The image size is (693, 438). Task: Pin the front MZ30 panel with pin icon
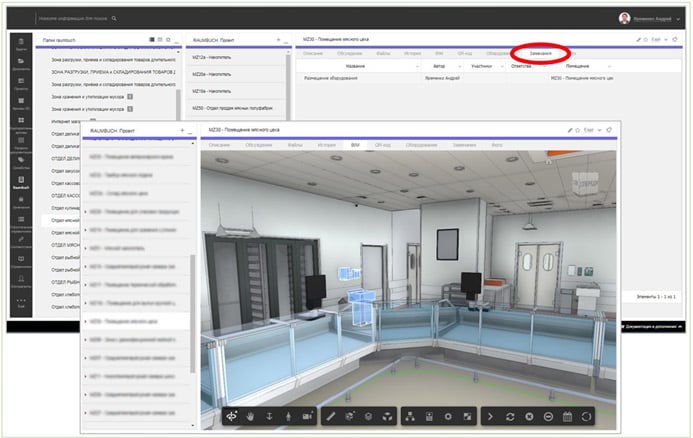coord(609,130)
